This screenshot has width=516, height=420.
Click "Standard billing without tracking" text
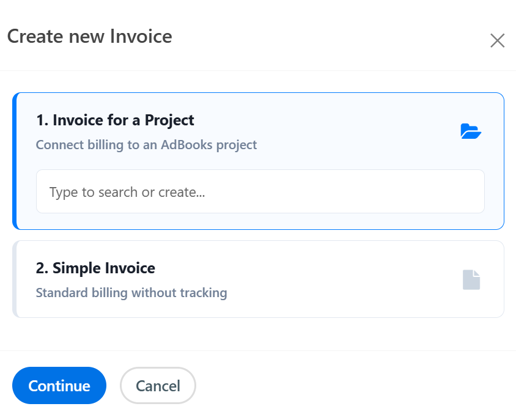[131, 293]
